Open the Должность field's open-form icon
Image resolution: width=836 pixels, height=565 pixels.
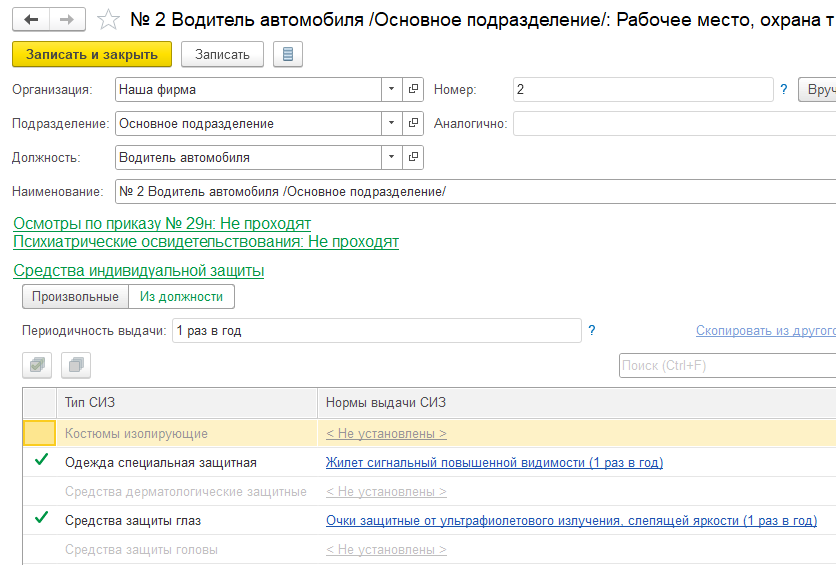(x=413, y=158)
